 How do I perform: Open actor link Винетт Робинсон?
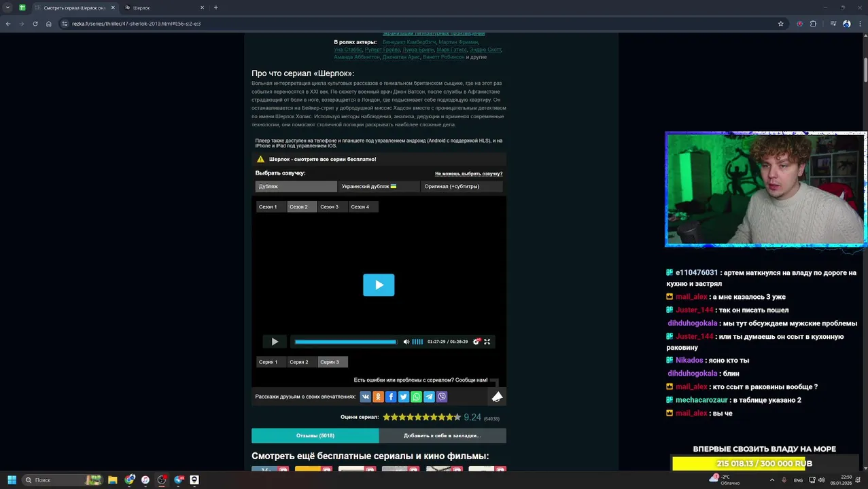[443, 57]
